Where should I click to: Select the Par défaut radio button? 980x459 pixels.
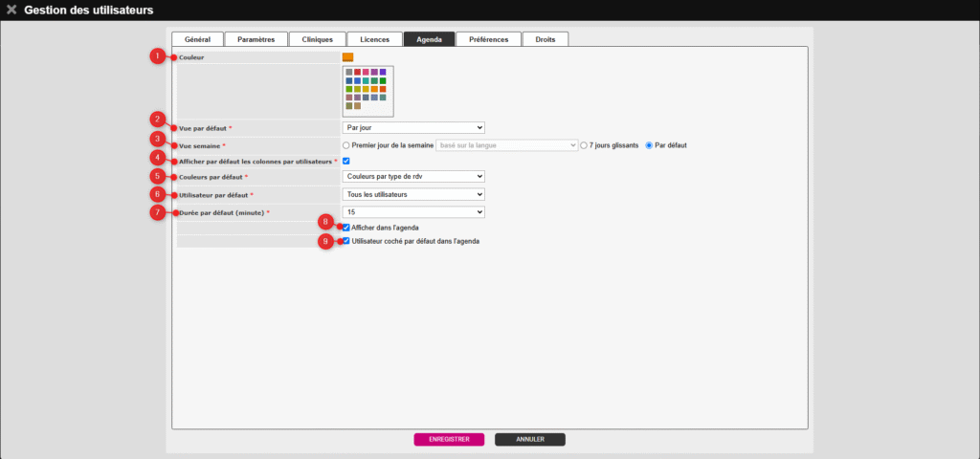tap(649, 145)
